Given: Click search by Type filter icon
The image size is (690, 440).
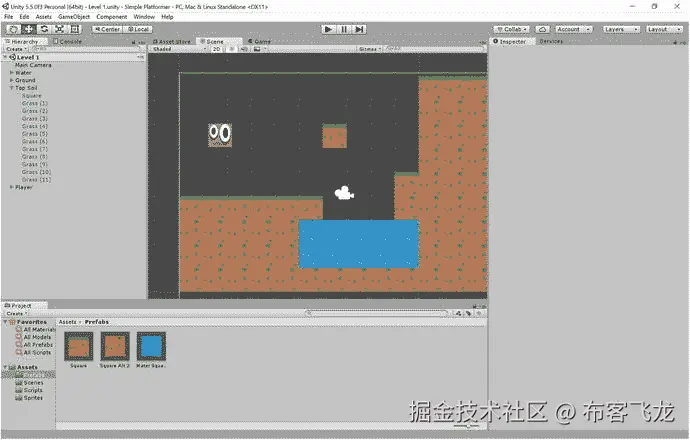Looking at the screenshot, I should 459,313.
